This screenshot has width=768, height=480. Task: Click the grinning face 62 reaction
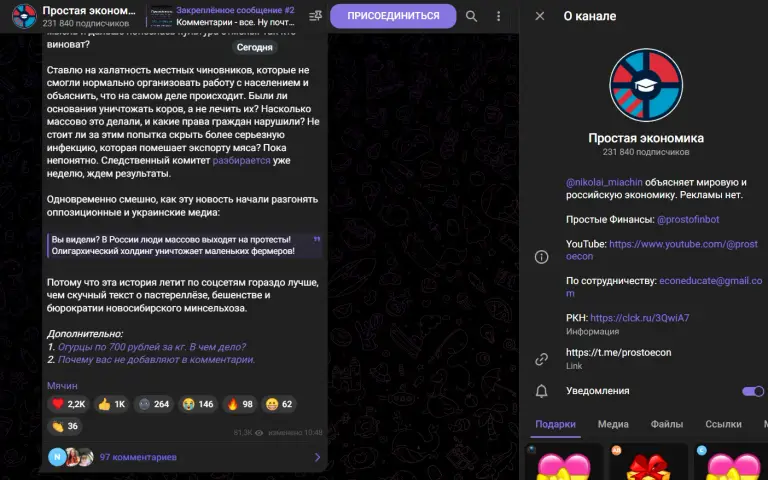tap(279, 404)
